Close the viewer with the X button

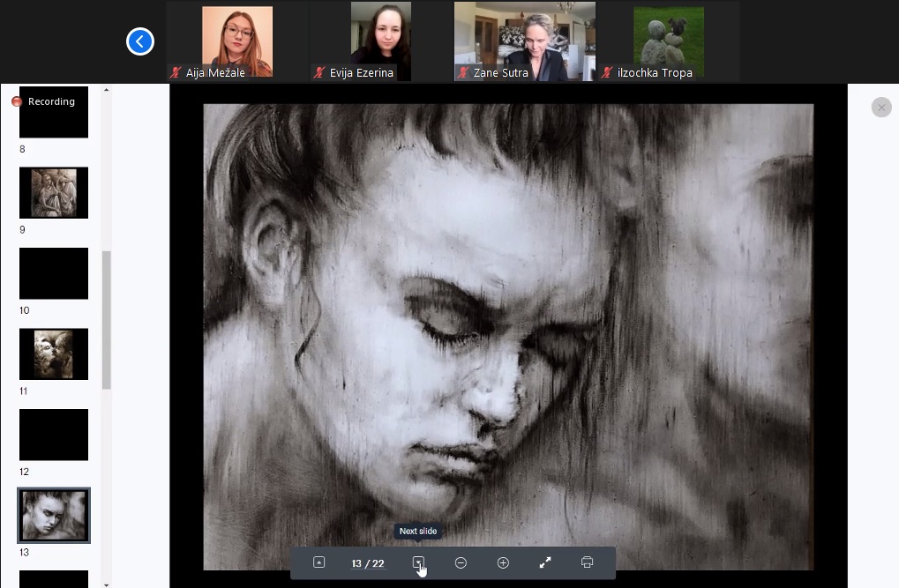(881, 108)
